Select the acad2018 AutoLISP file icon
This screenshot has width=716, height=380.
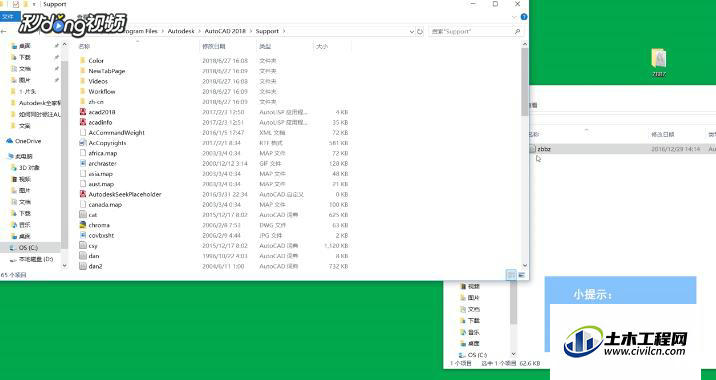click(x=83, y=112)
